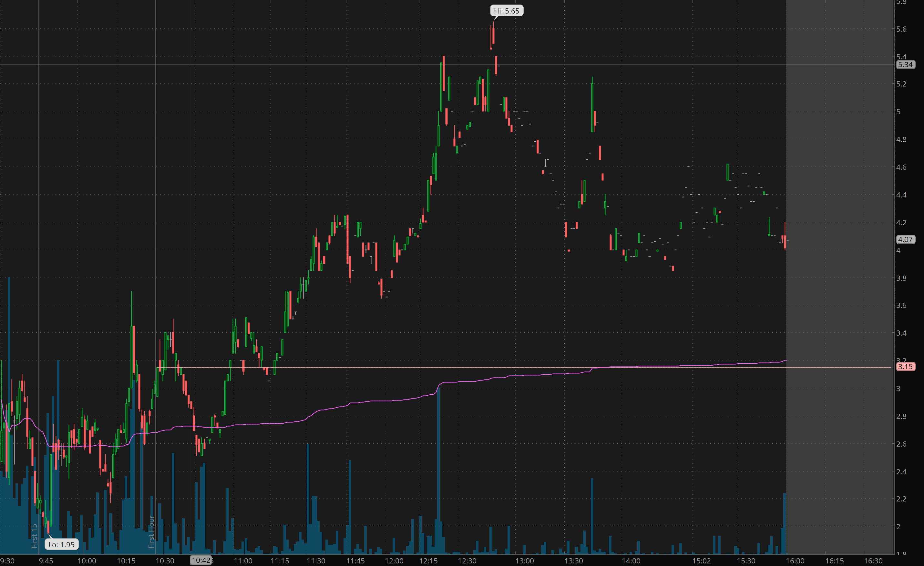
Task: Click the 9:45 label on time axis
Action: click(46, 561)
